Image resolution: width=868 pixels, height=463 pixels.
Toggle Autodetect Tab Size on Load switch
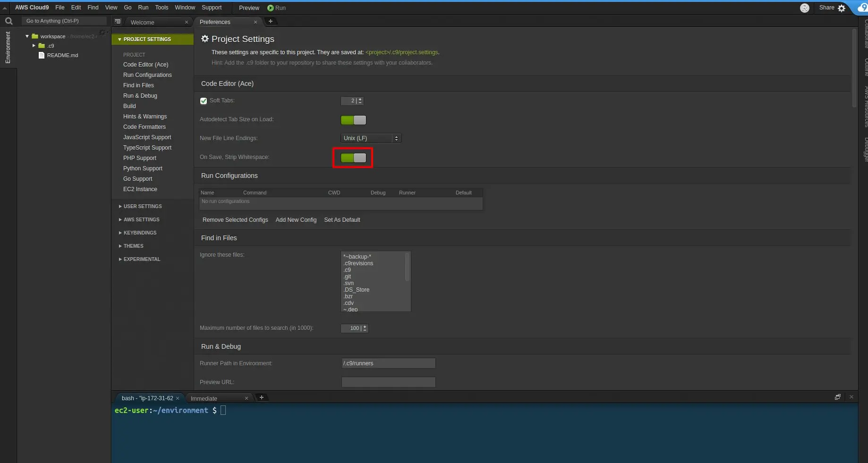pos(353,120)
